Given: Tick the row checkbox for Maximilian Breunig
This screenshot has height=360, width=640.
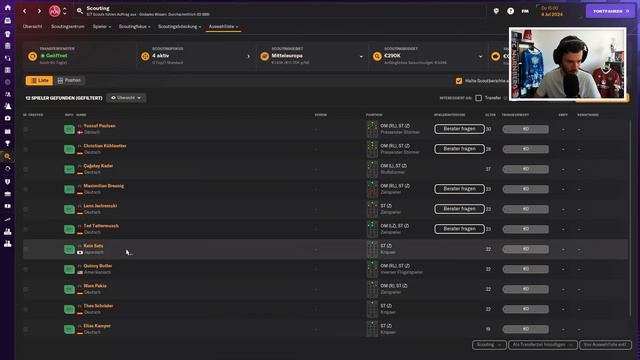Looking at the screenshot, I should tap(26, 189).
